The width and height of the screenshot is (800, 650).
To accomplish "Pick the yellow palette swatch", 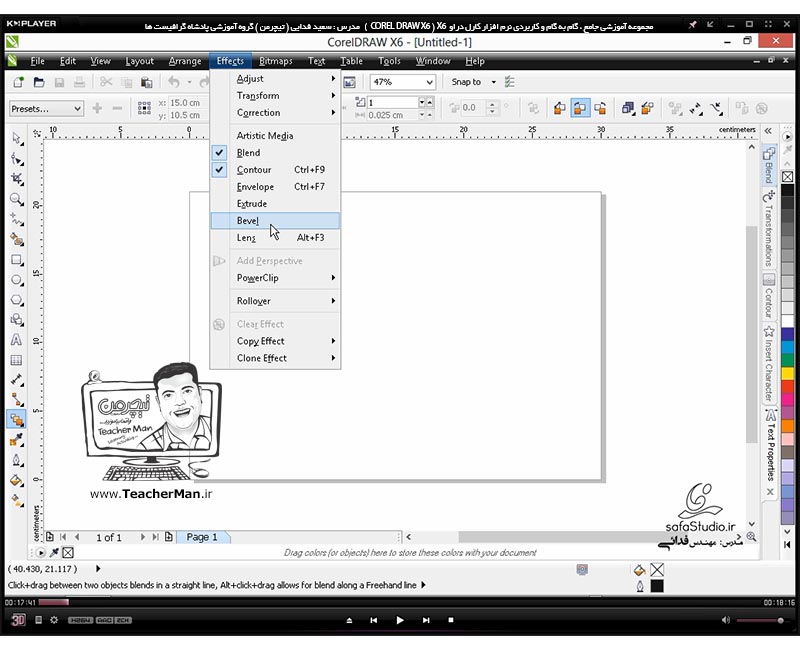I will (x=788, y=373).
